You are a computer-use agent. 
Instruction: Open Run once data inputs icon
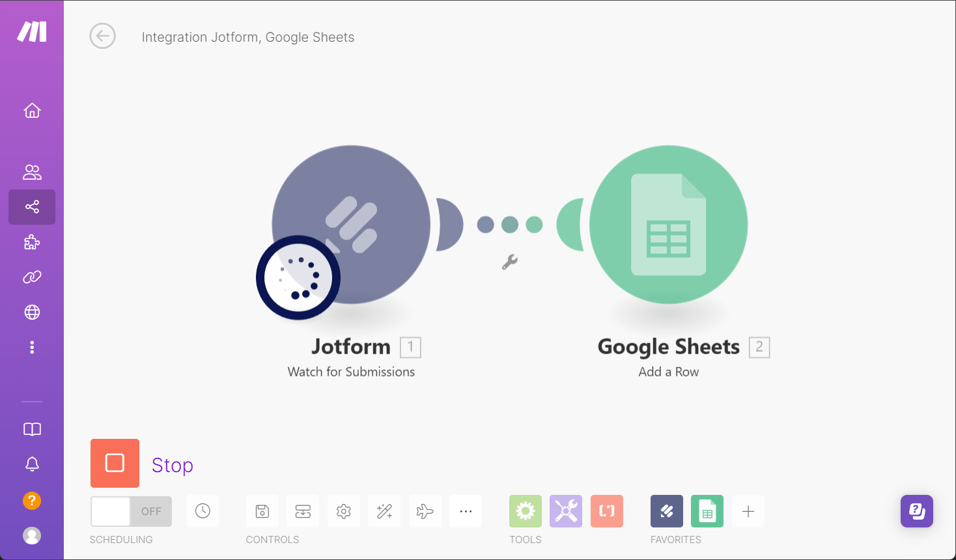(303, 511)
